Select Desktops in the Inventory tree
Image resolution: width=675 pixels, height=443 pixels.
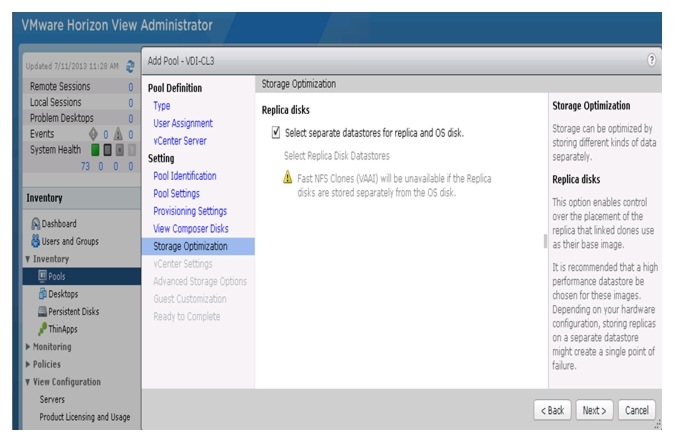[x=63, y=294]
